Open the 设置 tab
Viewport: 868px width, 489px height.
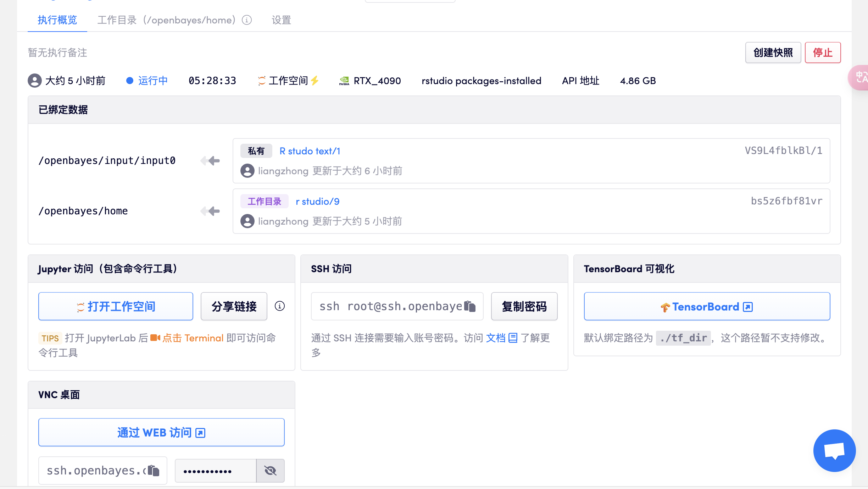pos(281,20)
